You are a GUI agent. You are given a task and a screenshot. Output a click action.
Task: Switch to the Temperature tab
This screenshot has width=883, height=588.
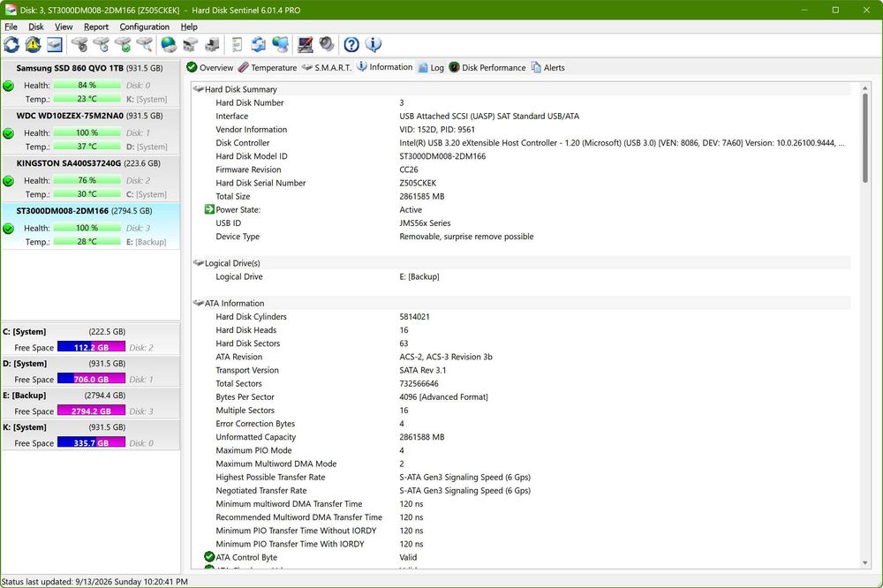268,68
